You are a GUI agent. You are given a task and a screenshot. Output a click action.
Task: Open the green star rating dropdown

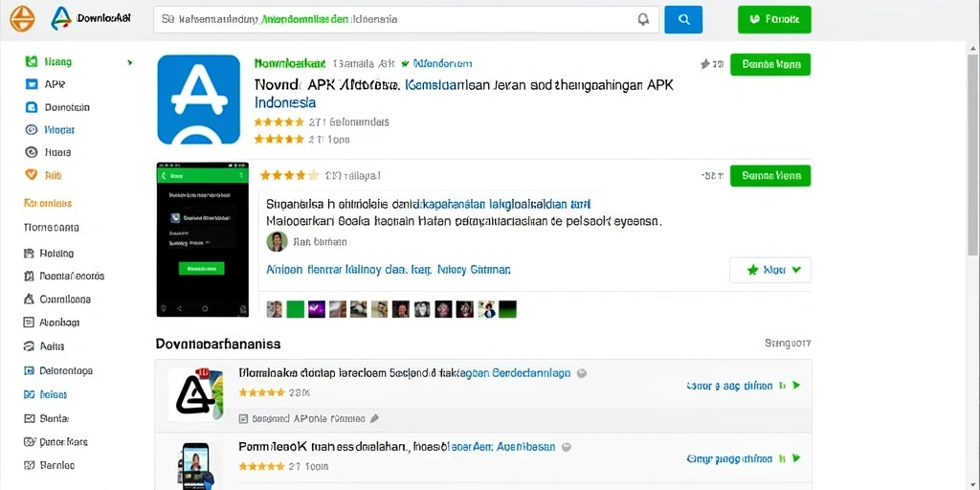click(x=770, y=270)
